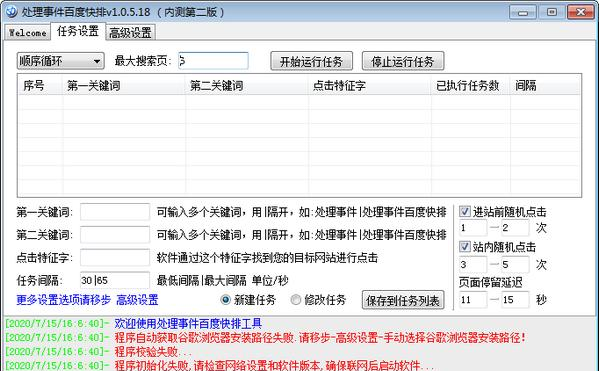Minimize the window
This screenshot has width=599, height=371.
pyautogui.click(x=523, y=12)
